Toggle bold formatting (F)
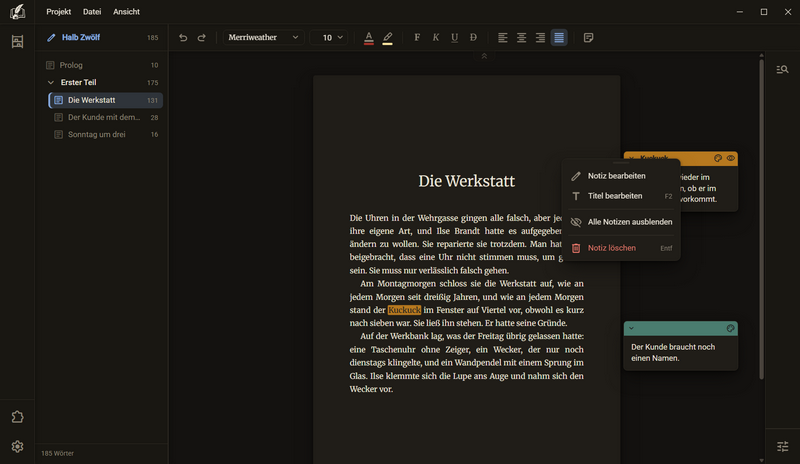Viewport: 800px width, 464px height. click(417, 37)
